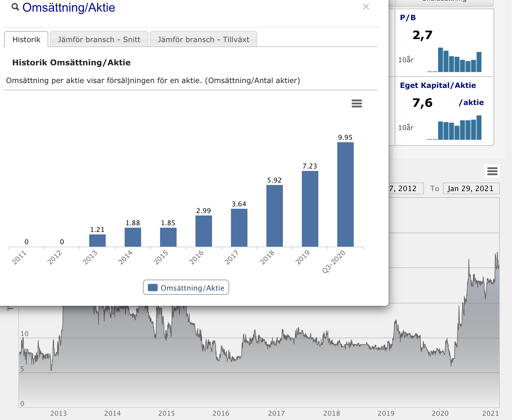The width and height of the screenshot is (512, 420).
Task: Open the Eget Kapital/Aktie metric link
Action: (438, 85)
